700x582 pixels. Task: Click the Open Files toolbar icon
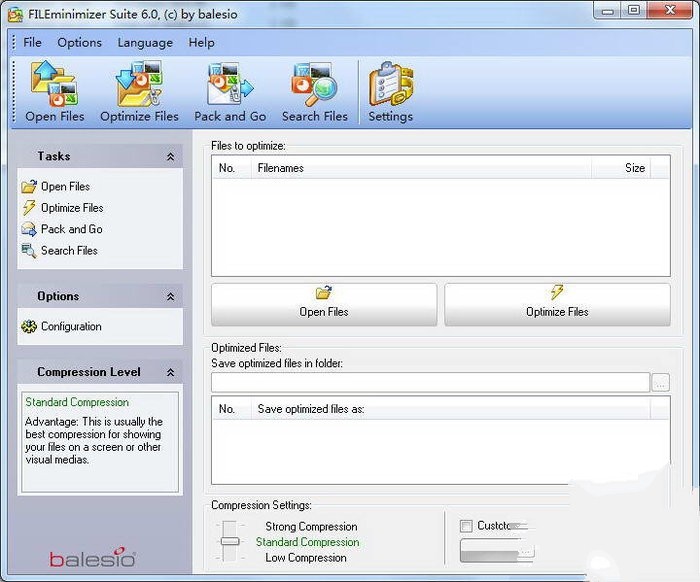click(54, 84)
